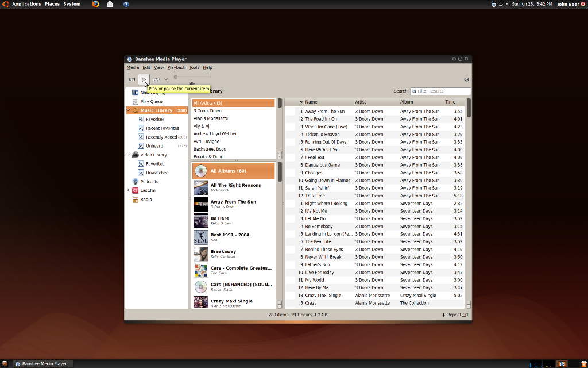Select the track Going Down In Flames
This screenshot has width=588, height=368.
pyautogui.click(x=374, y=180)
